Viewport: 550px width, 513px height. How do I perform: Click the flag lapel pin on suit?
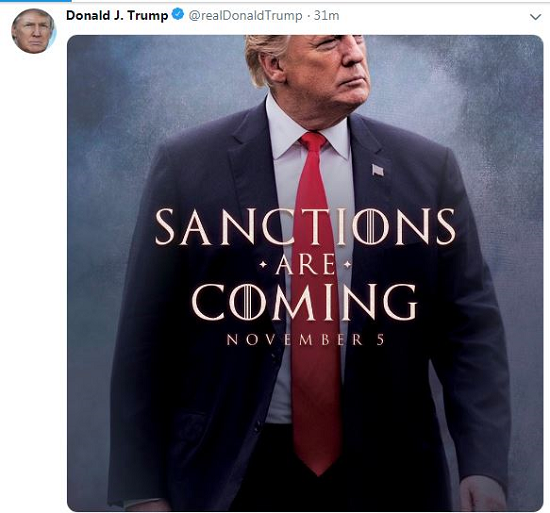click(x=377, y=170)
